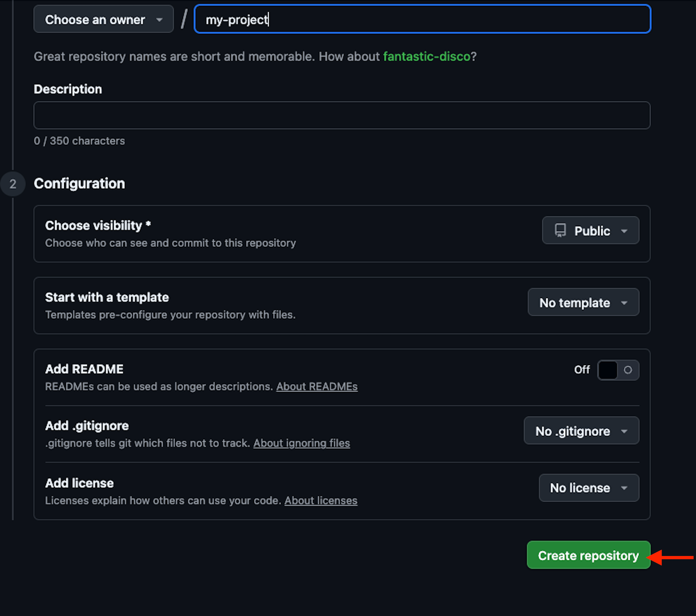Toggle the README switch next to Off label
Image resolution: width=696 pixels, height=616 pixels.
pos(618,370)
